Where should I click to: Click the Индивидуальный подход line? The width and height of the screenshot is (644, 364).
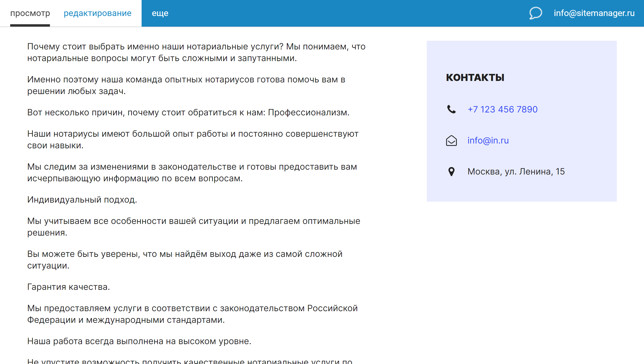pyautogui.click(x=82, y=200)
